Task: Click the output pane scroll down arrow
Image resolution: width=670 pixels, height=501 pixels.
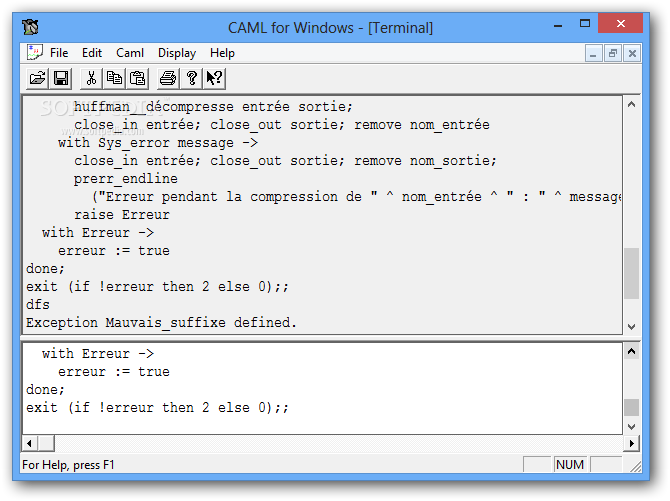Action: pyautogui.click(x=632, y=326)
